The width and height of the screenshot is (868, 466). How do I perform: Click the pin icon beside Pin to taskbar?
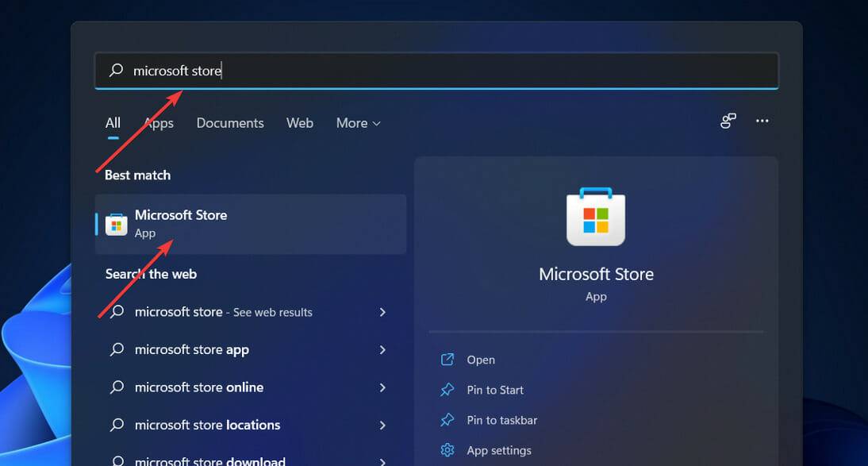point(447,420)
